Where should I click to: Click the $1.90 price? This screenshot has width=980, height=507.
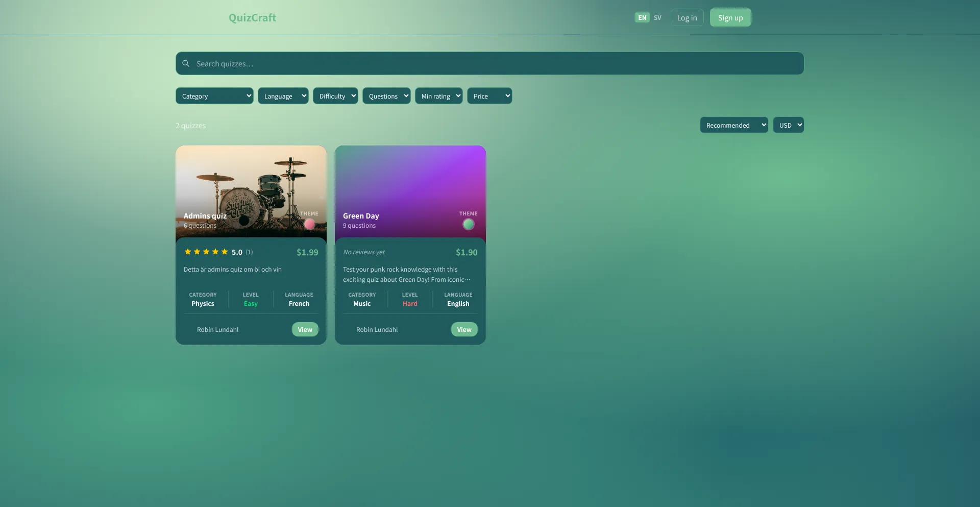(467, 252)
